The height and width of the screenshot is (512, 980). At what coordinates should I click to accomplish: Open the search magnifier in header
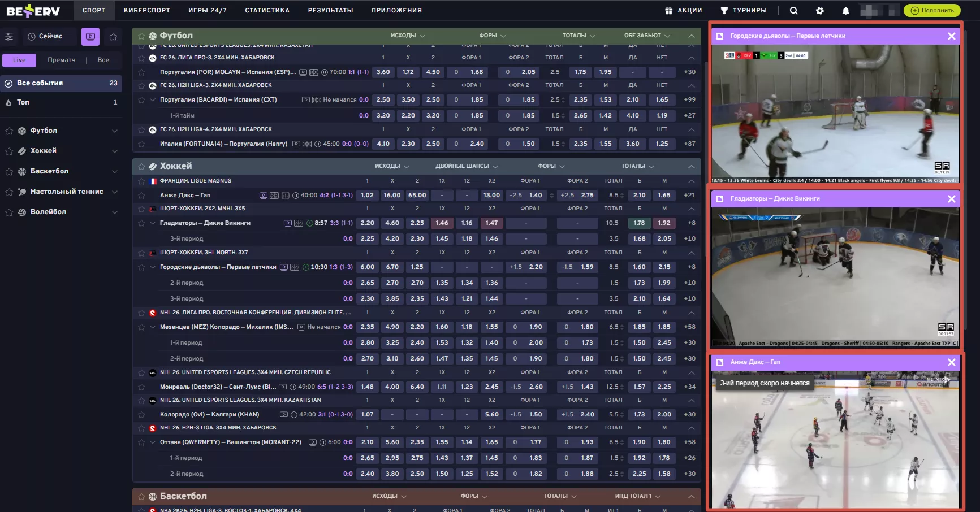[793, 11]
